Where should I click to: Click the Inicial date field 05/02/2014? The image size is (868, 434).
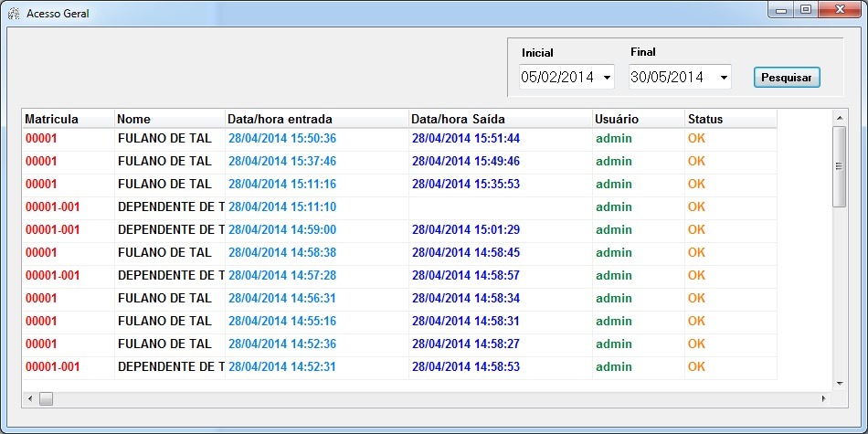pyautogui.click(x=556, y=78)
